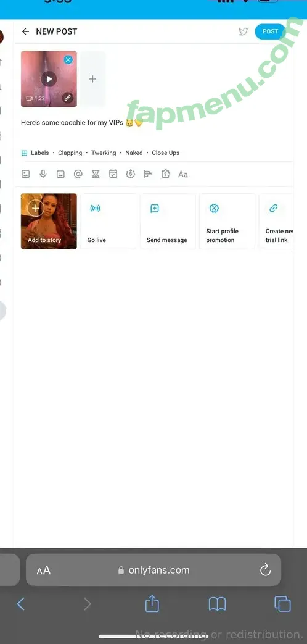Open the pencil edit icon on video
Screen dimensions: 307x644
68,98
